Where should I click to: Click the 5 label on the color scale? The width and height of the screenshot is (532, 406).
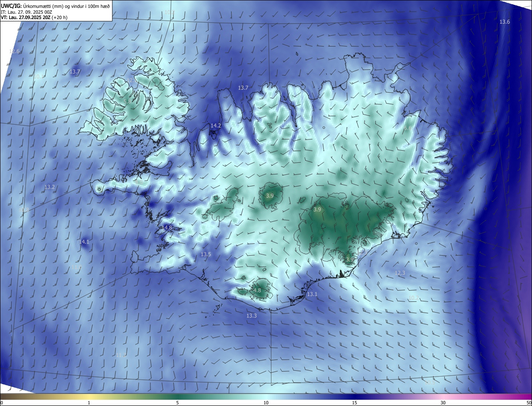pos(177,403)
